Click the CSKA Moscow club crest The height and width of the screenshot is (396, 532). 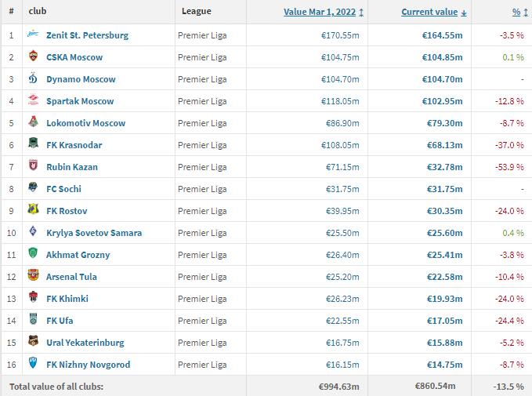33,57
